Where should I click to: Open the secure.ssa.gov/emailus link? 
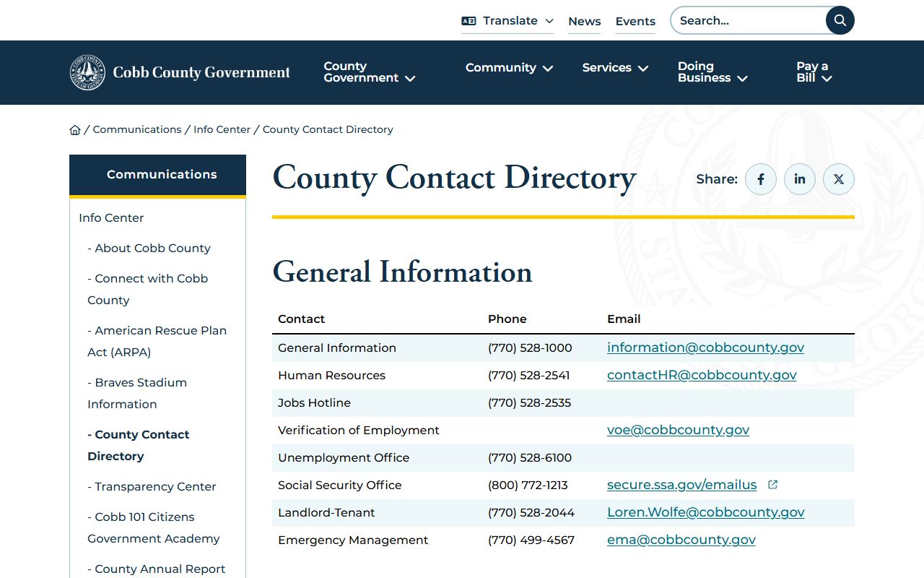pyautogui.click(x=682, y=485)
